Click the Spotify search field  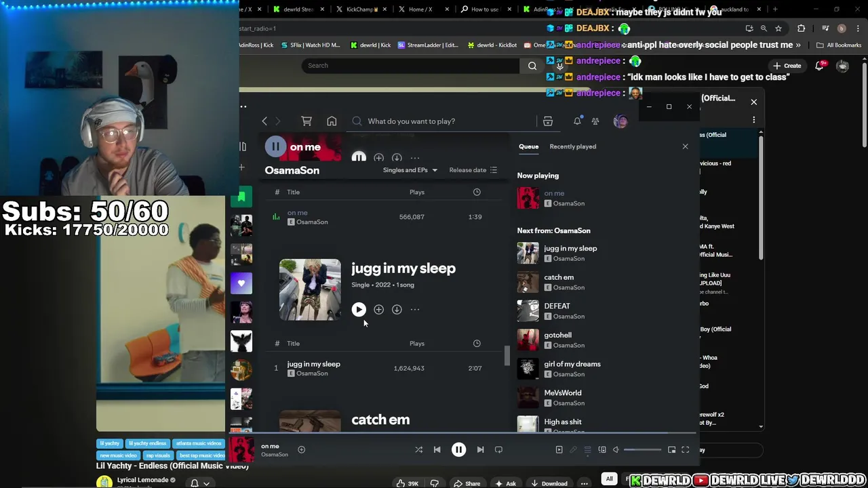point(444,121)
